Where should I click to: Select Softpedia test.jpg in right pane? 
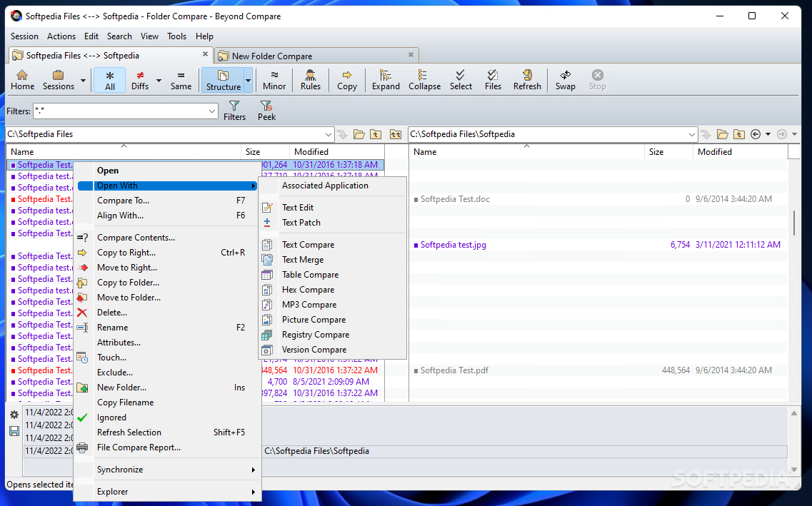click(x=453, y=246)
